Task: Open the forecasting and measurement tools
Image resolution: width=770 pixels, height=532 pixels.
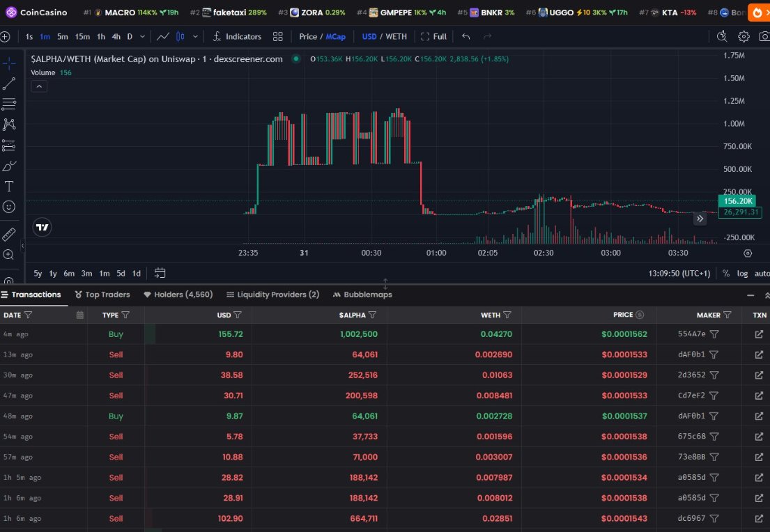Action: (9, 146)
